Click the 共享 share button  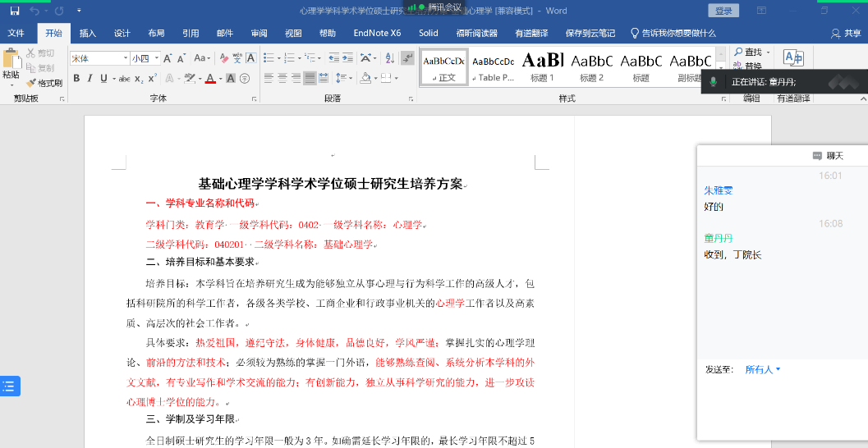point(847,34)
